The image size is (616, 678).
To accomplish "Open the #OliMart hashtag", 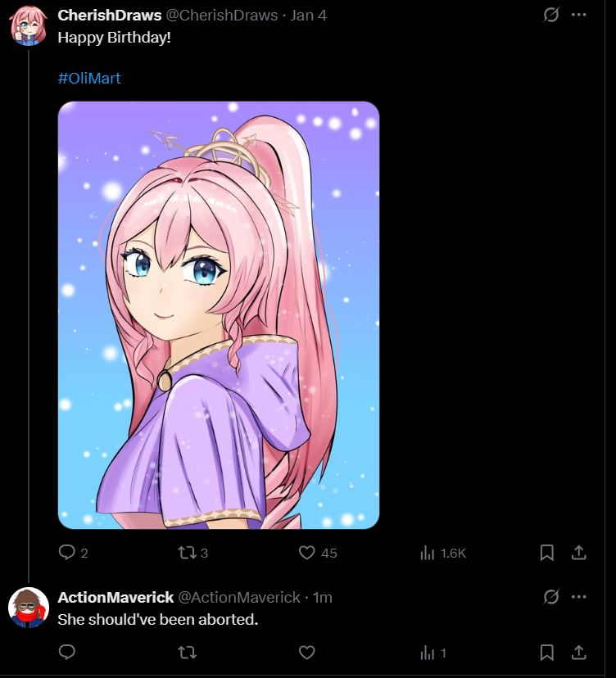I will [x=89, y=79].
